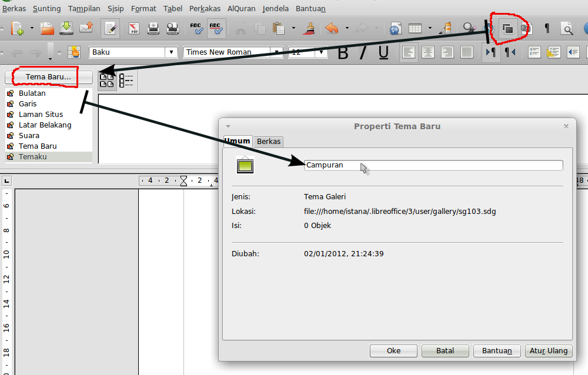The width and height of the screenshot is (588, 375).
Task: Confirm with the Oke button
Action: pos(393,350)
